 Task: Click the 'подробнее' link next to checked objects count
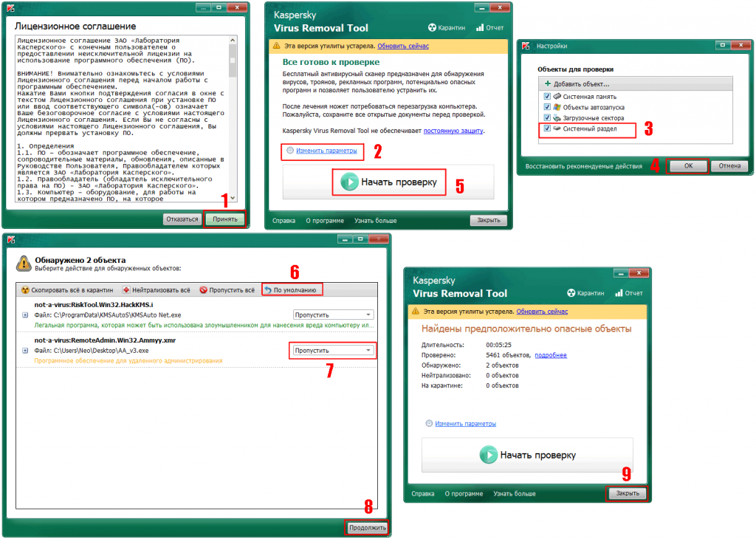(550, 355)
